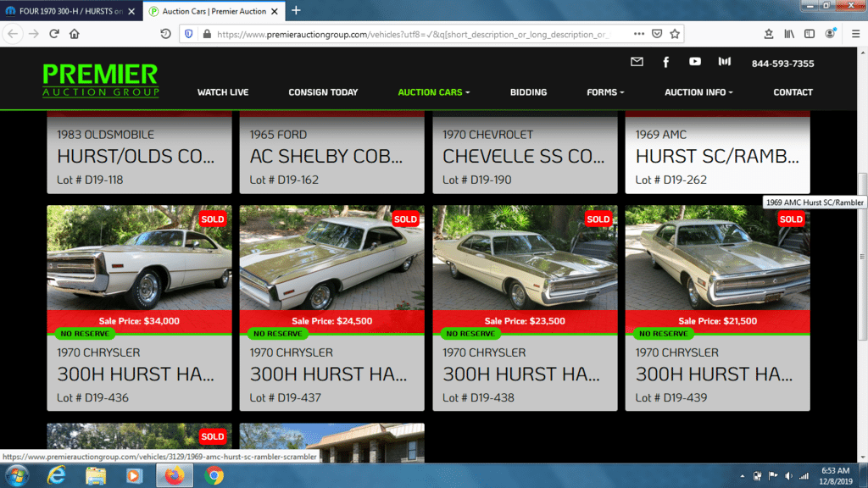Expand the Auction Info dropdown menu
The width and height of the screenshot is (868, 488).
[x=698, y=92]
